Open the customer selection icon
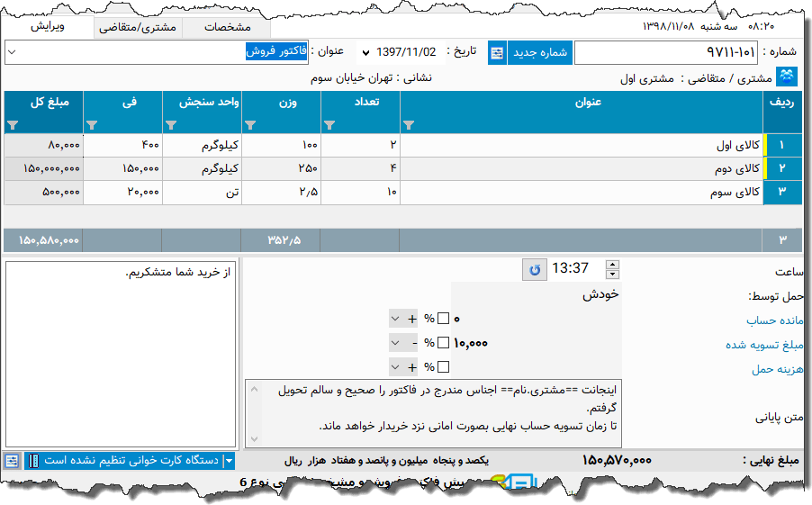 787,77
